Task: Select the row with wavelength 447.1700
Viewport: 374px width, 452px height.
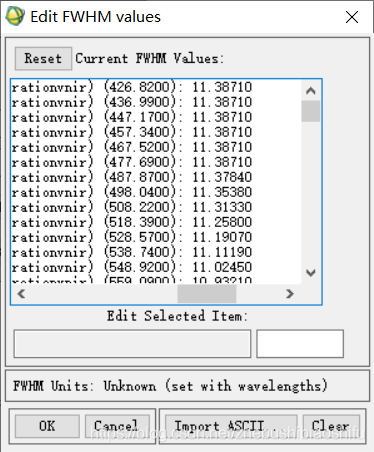Action: 156,117
